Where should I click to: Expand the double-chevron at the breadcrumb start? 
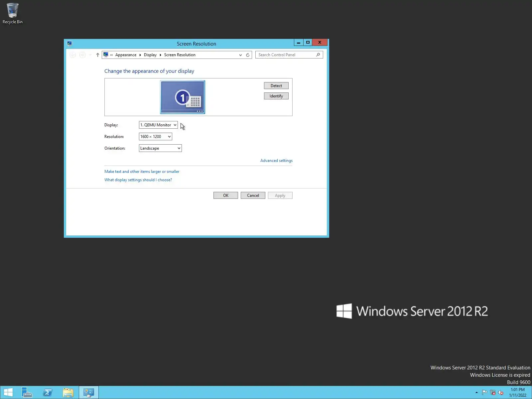click(111, 55)
